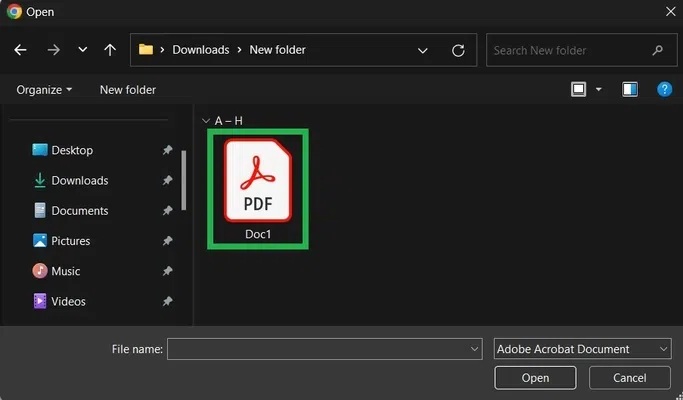Unpin Desktop using its pin icon
Viewport: 683px width, 400px height.
pos(167,150)
